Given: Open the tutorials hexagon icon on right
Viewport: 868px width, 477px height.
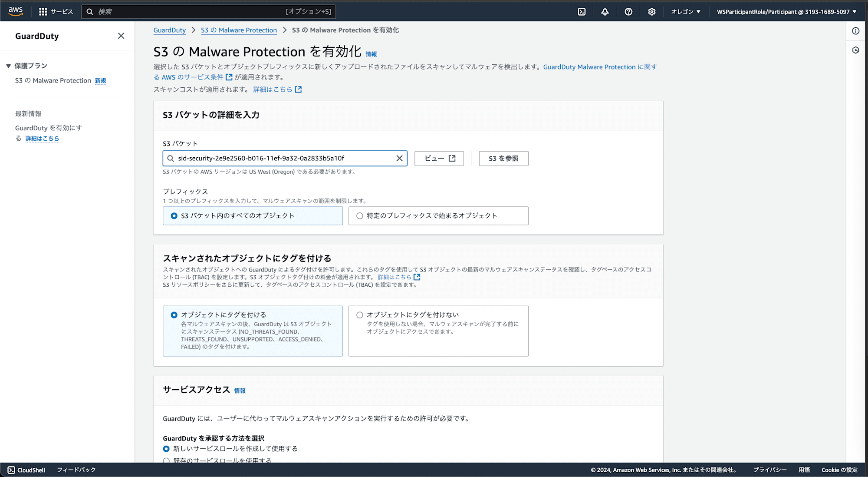Looking at the screenshot, I should (856, 50).
